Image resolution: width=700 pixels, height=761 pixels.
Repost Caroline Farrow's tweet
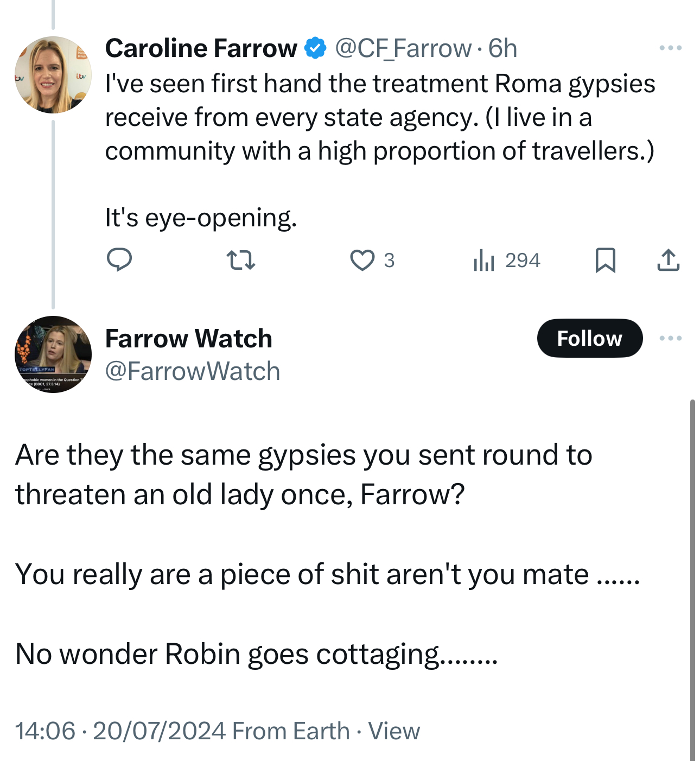(x=240, y=260)
